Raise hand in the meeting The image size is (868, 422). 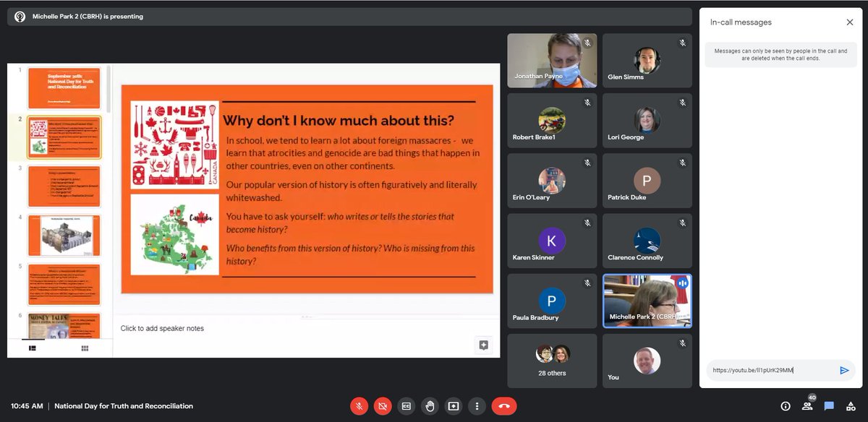430,406
